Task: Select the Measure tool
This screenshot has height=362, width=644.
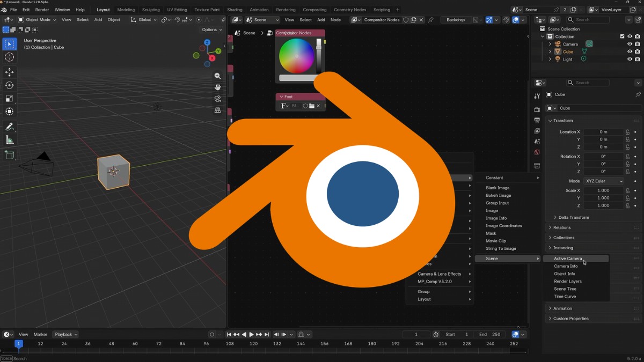Action: (10, 140)
